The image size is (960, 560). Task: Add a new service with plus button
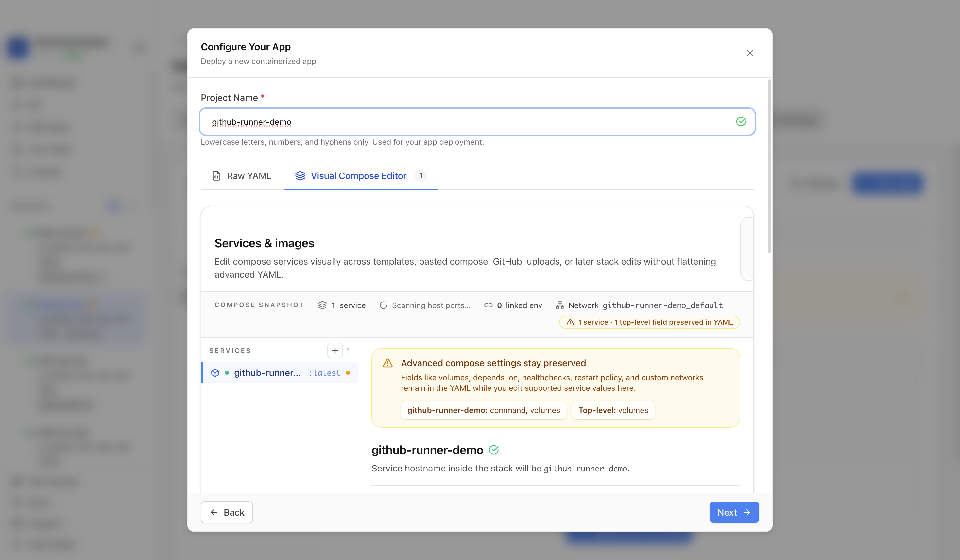(335, 351)
